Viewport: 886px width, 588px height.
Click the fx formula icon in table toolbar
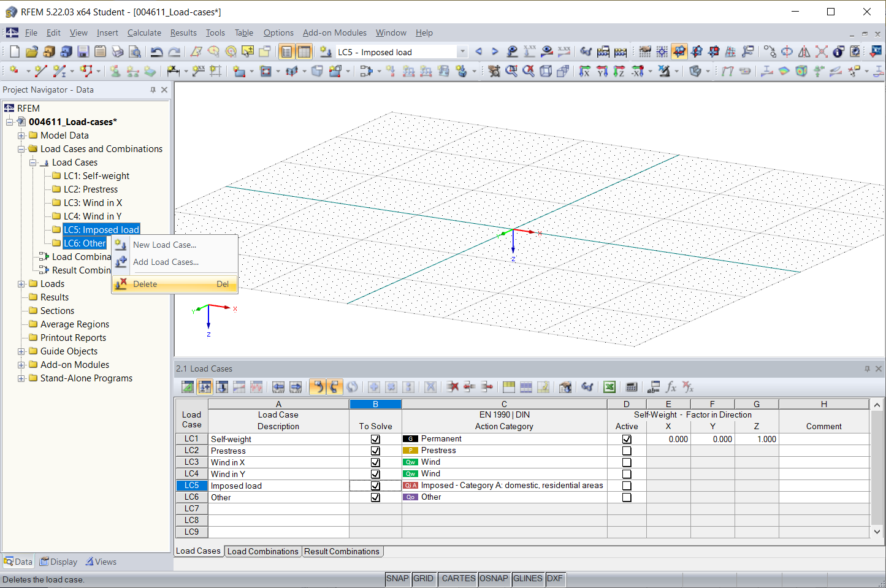coord(671,387)
